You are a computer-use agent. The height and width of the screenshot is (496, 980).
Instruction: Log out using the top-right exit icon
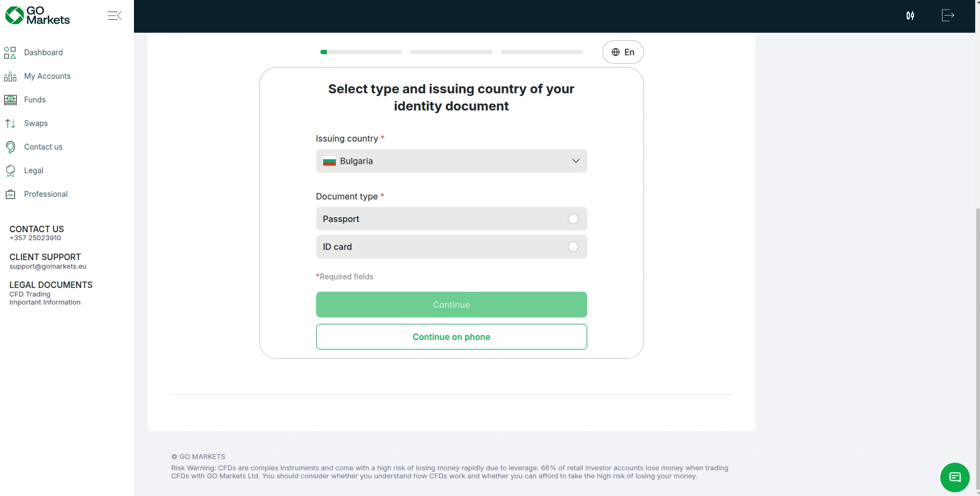(947, 16)
